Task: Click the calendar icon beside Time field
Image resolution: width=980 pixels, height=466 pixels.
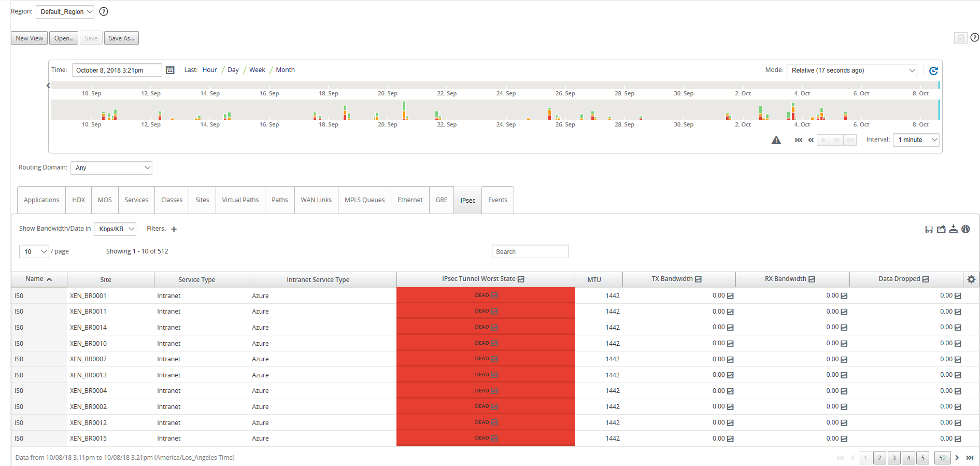Action: [x=170, y=70]
